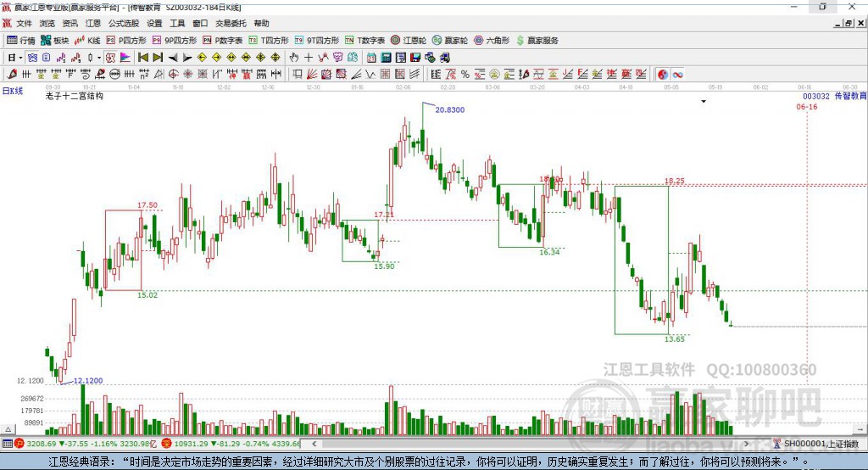Open the 行情 quotes view
This screenshot has width=868, height=470.
tap(21, 41)
